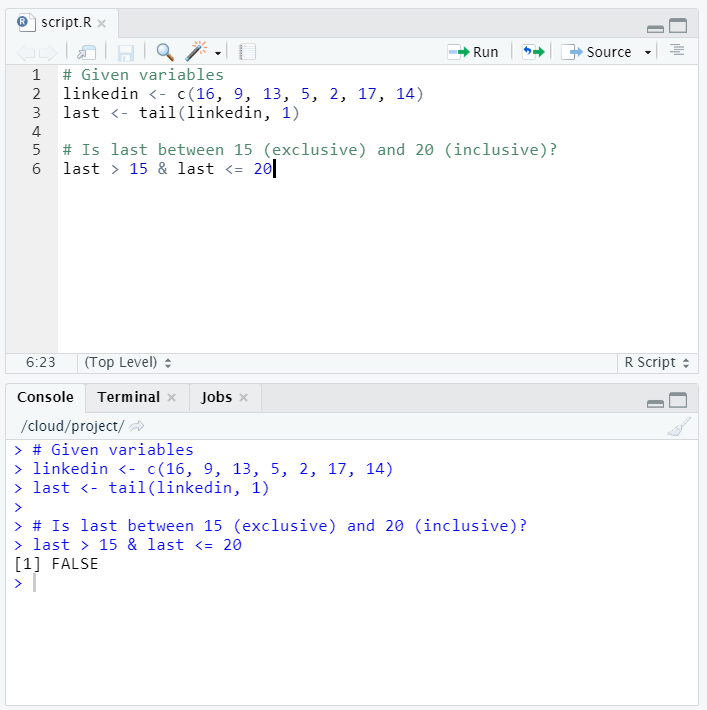Change file type via R Script dropdown
This screenshot has height=710, width=707.
pos(657,363)
